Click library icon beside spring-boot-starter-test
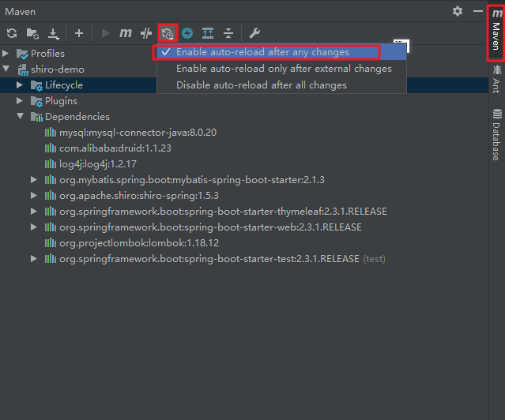This screenshot has height=420, width=505. pyautogui.click(x=51, y=258)
